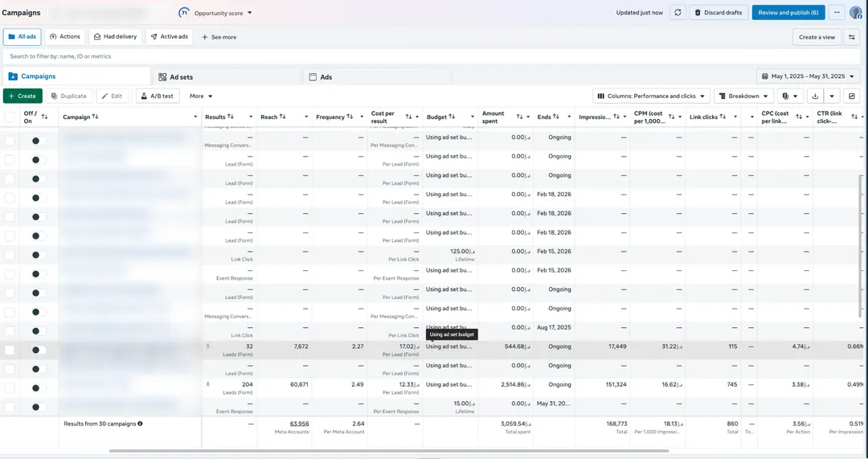Open the reports icon dropdown
The height and width of the screenshot is (459, 868).
pyautogui.click(x=790, y=96)
